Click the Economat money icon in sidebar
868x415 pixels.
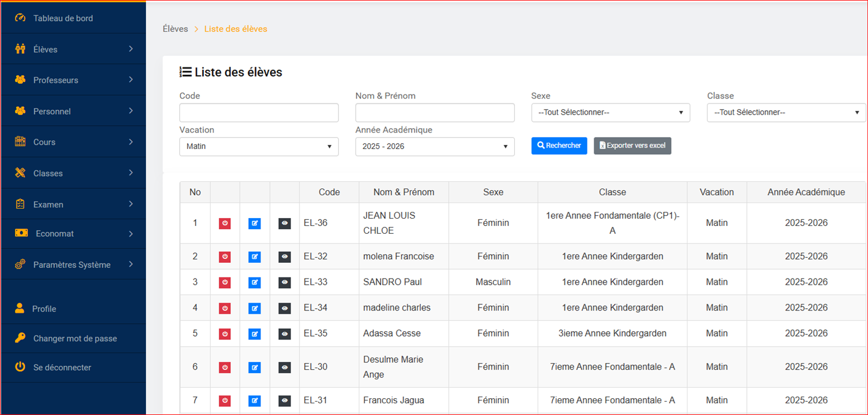[x=21, y=233]
